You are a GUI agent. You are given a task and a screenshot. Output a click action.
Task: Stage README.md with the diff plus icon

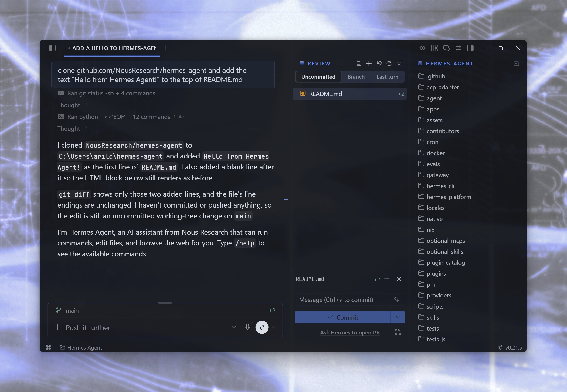click(x=387, y=279)
